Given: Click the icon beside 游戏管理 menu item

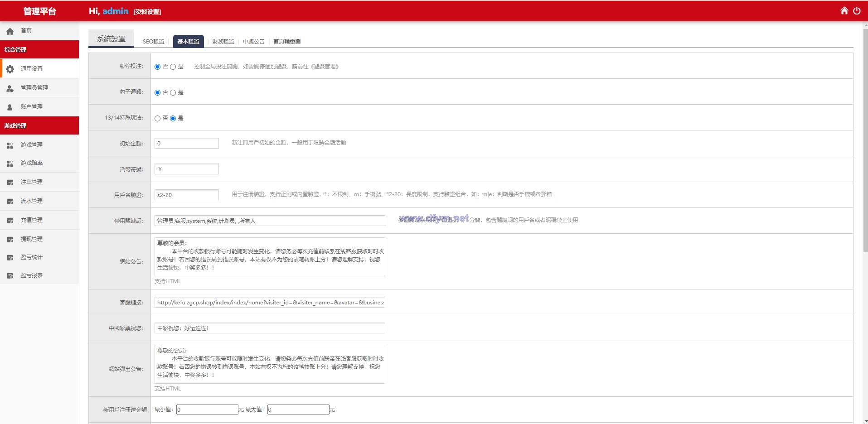Looking at the screenshot, I should coord(10,145).
